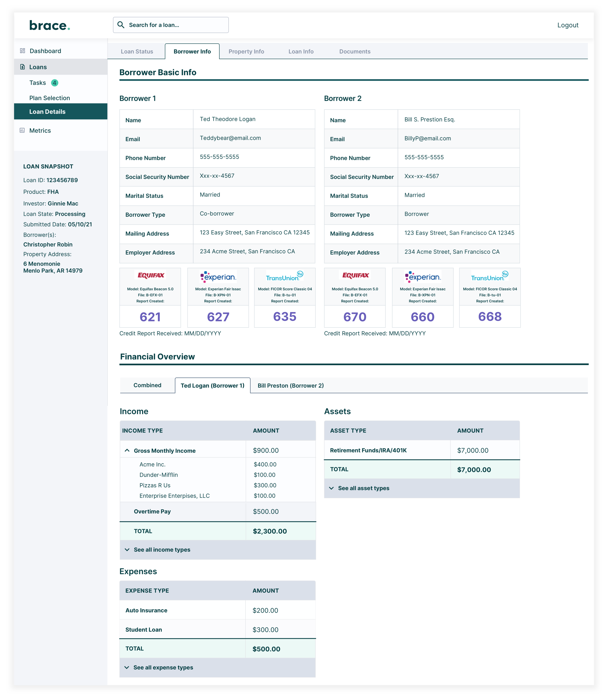
Task: Click name Bill S. Prestion Esq.
Action: [429, 119]
